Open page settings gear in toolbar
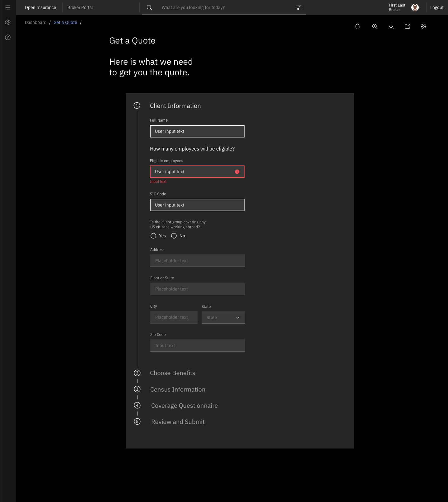The image size is (448, 502). point(423,26)
